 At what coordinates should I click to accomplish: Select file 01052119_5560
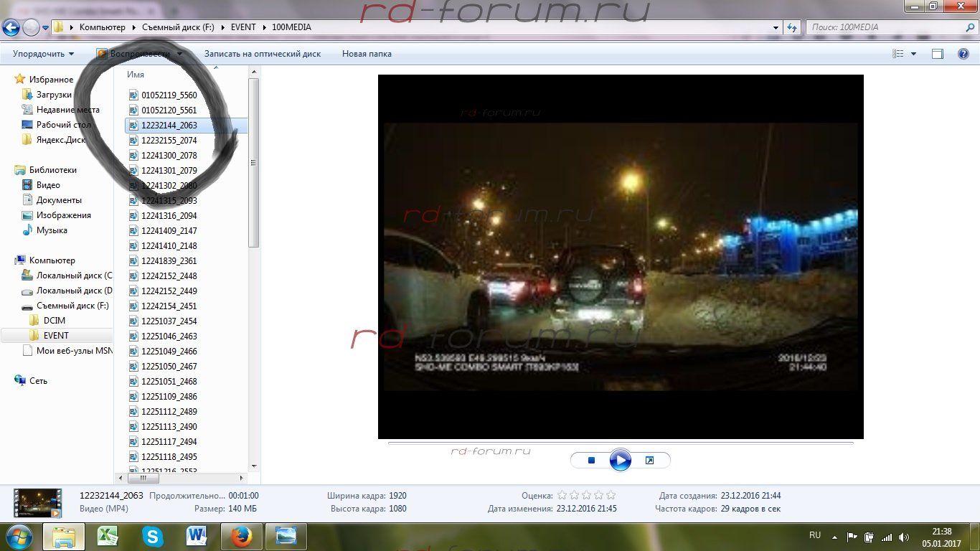click(x=169, y=95)
